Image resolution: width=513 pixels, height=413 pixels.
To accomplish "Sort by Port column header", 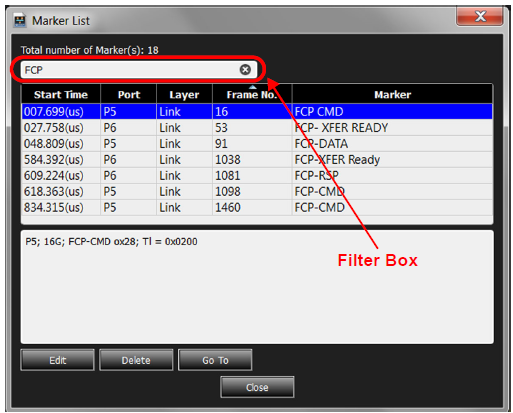I will (129, 95).
